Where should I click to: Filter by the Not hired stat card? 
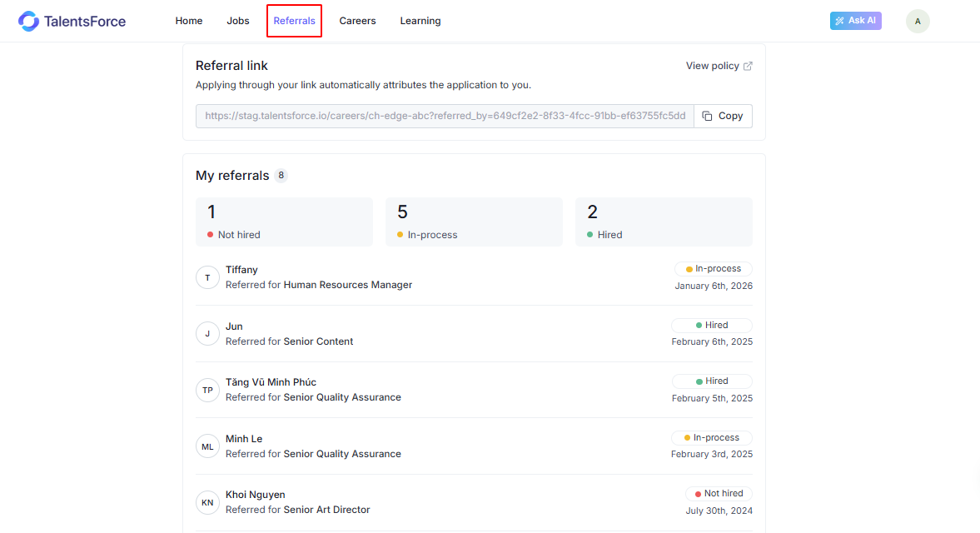click(x=284, y=222)
